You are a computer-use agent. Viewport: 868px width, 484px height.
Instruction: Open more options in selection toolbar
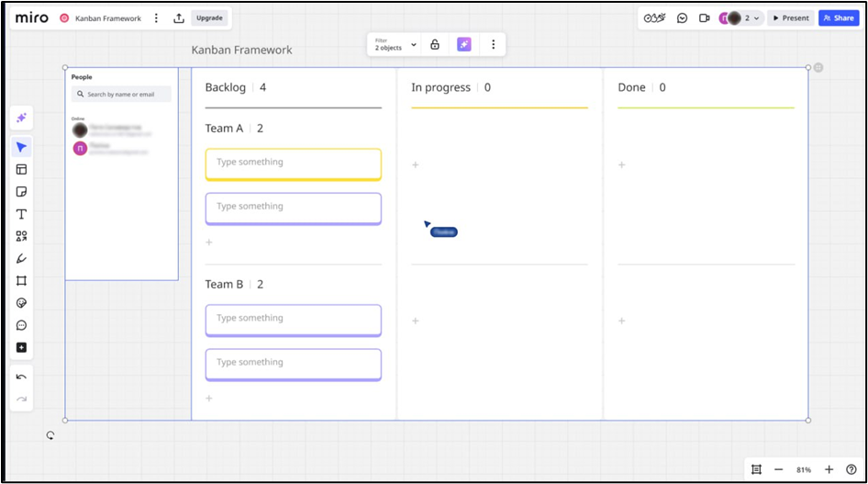[493, 45]
